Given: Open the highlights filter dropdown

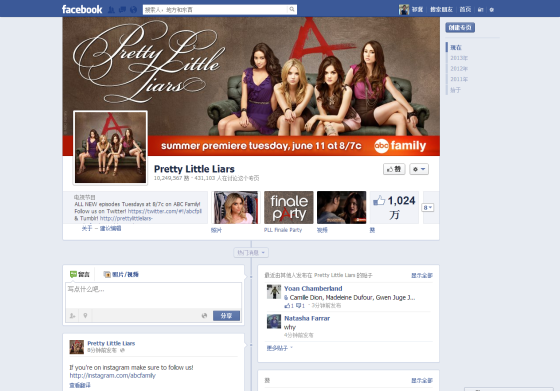Looking at the screenshot, I should click(x=251, y=253).
